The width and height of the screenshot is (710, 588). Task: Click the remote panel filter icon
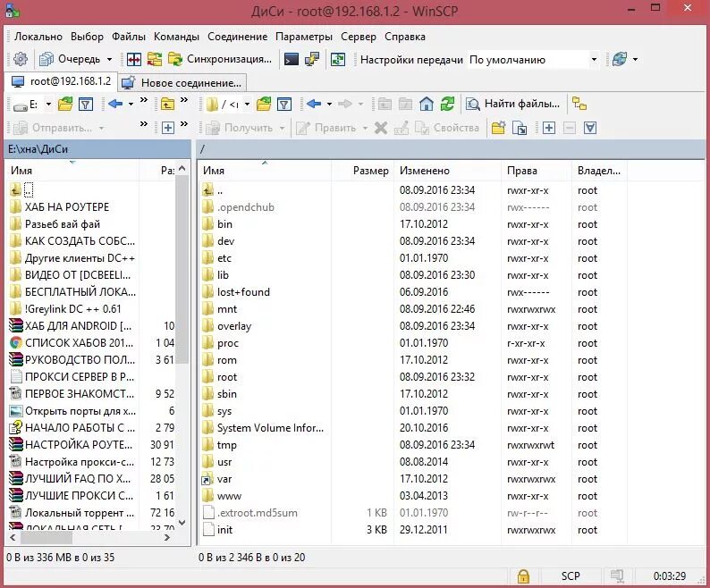point(283,105)
